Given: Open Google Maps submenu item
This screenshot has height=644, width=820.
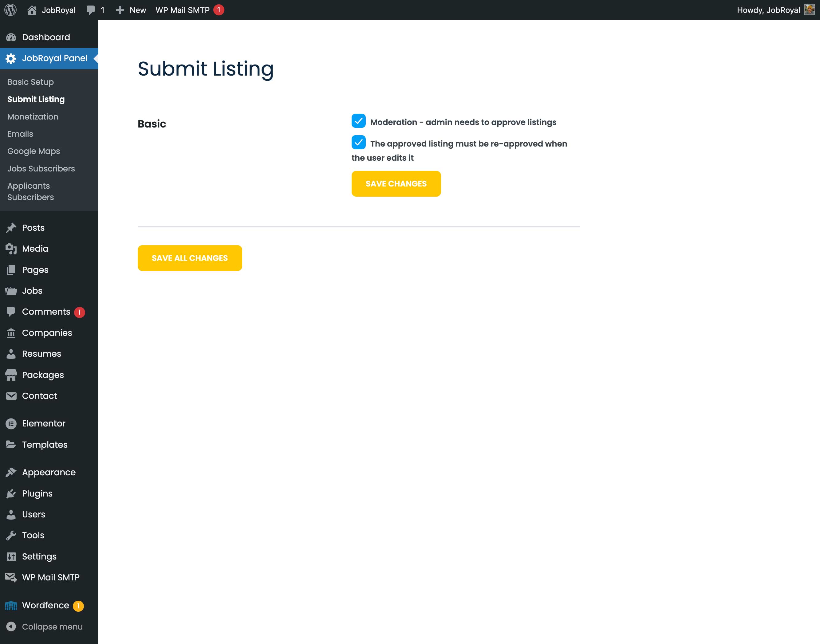Looking at the screenshot, I should click(x=34, y=151).
